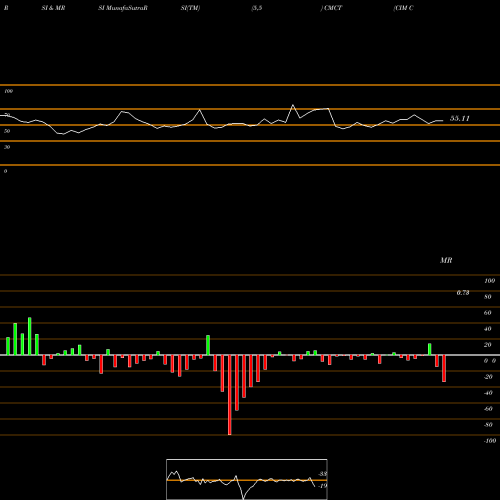Click the MR label above the histogram
The image size is (500, 500).
[446, 260]
